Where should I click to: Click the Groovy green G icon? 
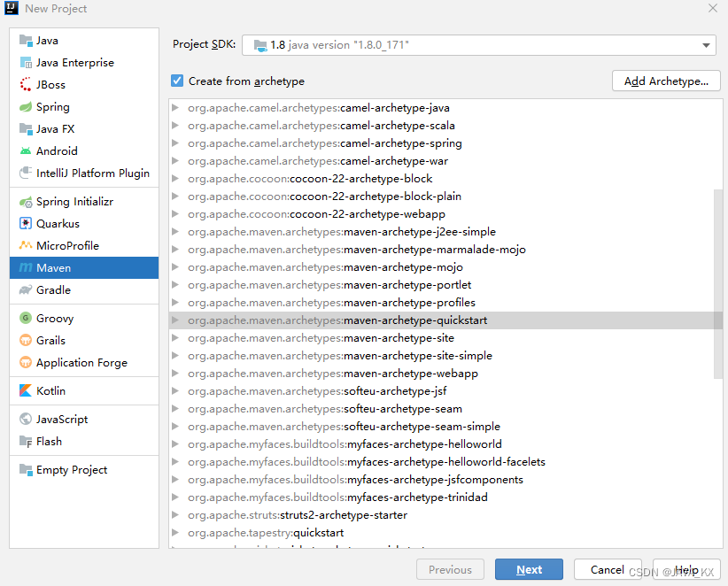(26, 319)
